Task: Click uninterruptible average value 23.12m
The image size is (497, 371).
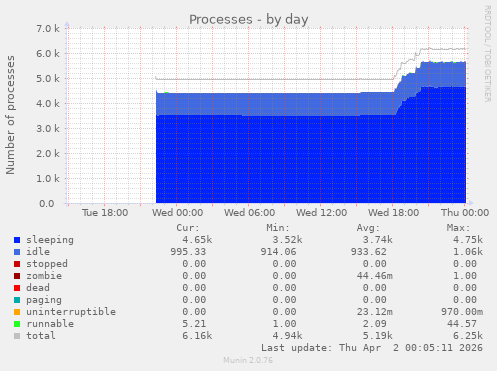Action: pos(375,312)
